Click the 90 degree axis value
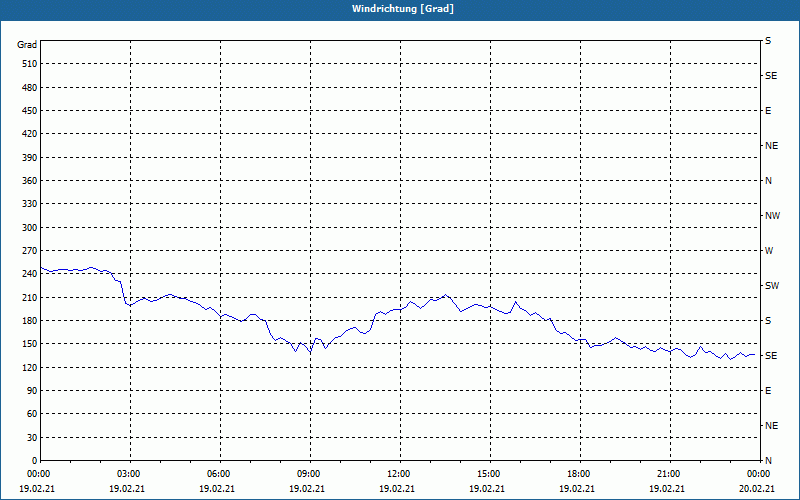 coord(32,390)
